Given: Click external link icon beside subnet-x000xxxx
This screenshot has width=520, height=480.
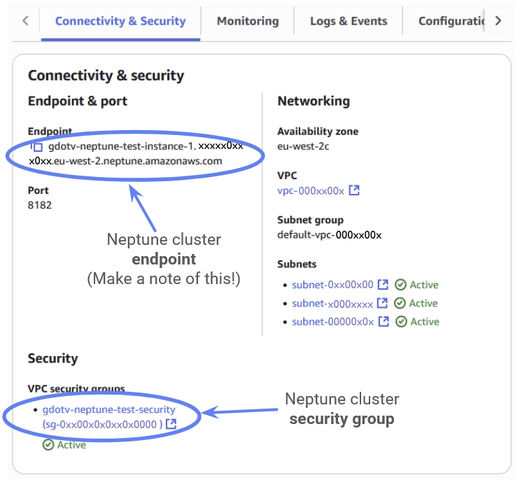Looking at the screenshot, I should [x=382, y=303].
